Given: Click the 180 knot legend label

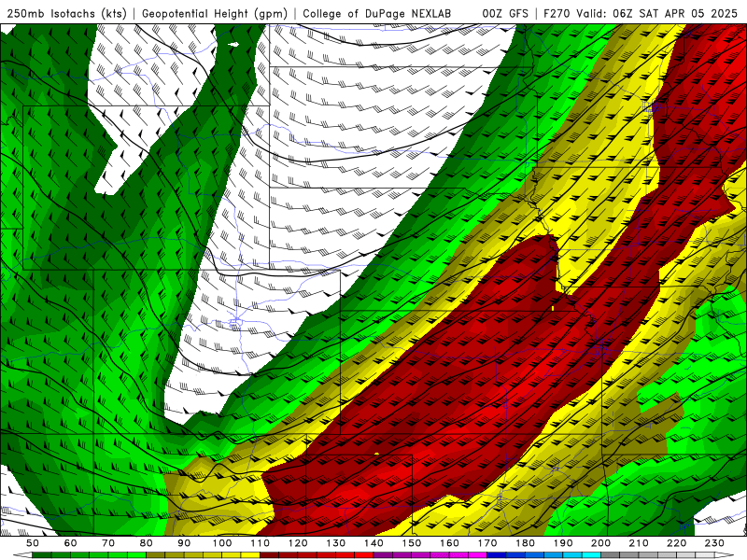Looking at the screenshot, I should tap(525, 543).
